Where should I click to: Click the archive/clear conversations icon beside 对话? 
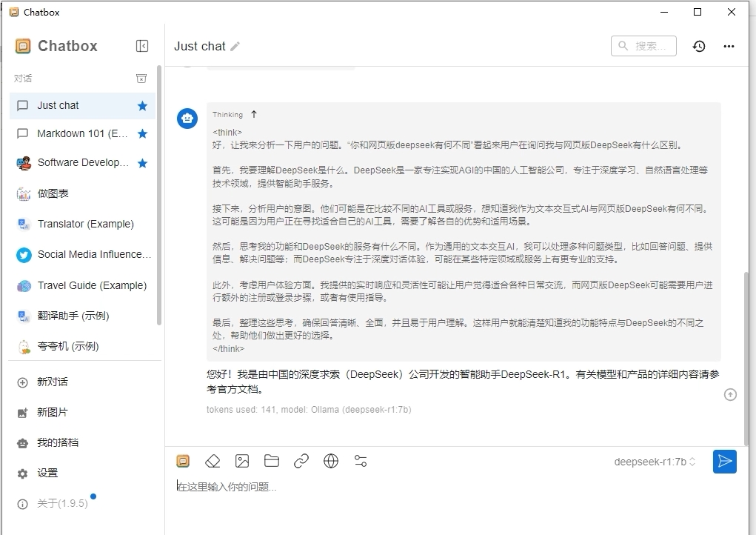(x=141, y=78)
